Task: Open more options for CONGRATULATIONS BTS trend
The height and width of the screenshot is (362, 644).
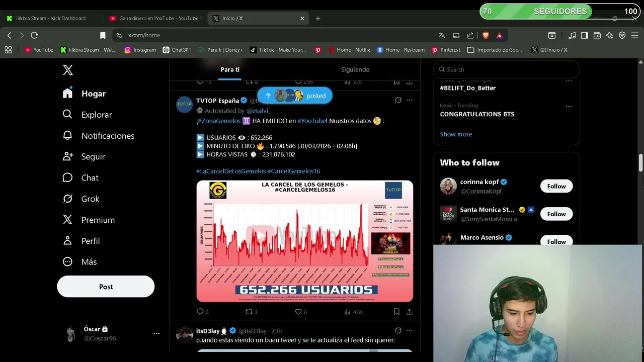Action: (569, 107)
